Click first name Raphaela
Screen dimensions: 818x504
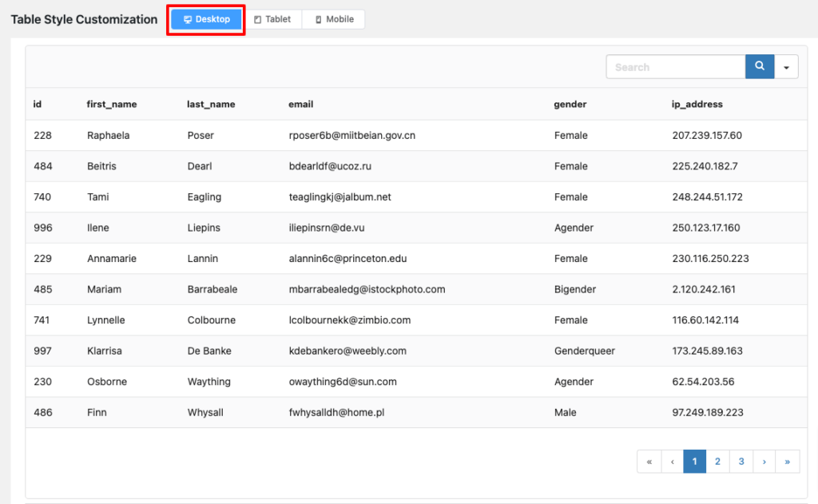(x=108, y=135)
